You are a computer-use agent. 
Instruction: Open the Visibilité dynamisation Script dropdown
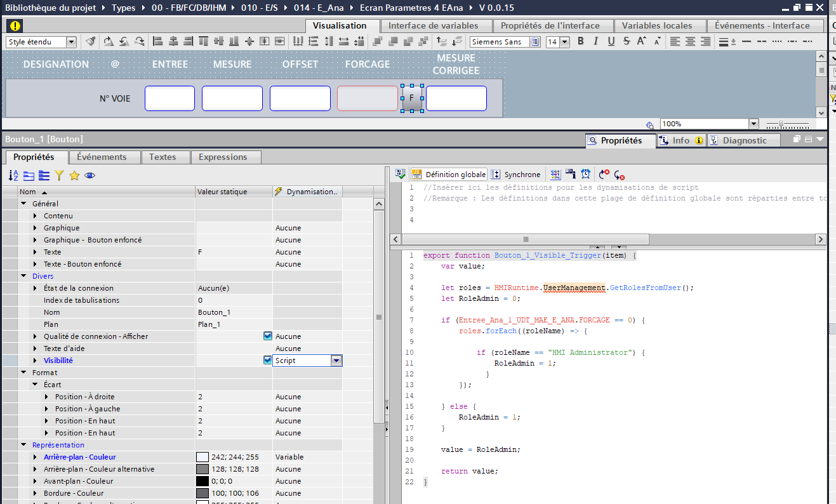coord(336,361)
